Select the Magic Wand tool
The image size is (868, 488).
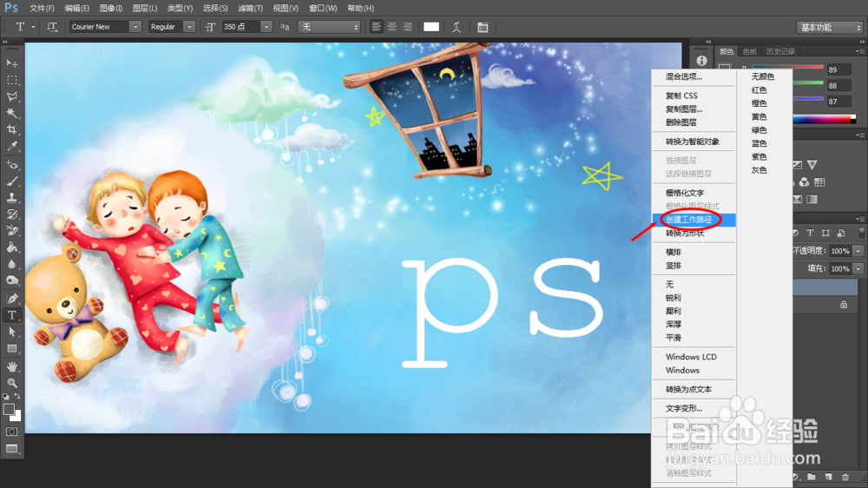click(x=11, y=113)
